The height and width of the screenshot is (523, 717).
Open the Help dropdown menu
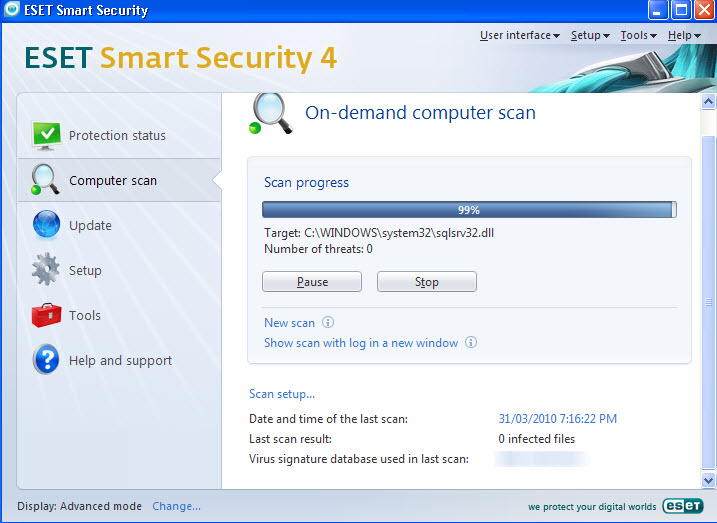pos(684,35)
